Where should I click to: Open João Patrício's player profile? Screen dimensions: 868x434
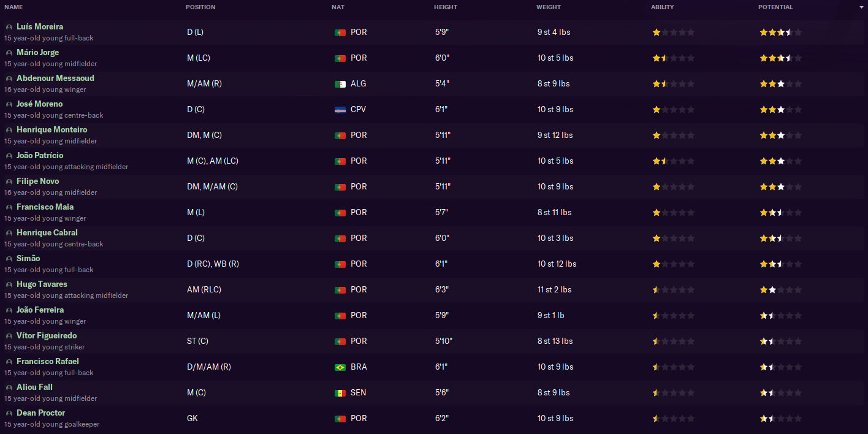point(40,156)
